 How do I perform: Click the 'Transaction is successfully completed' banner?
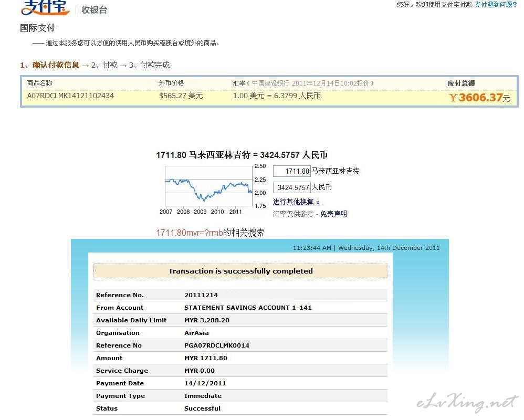coord(240,271)
